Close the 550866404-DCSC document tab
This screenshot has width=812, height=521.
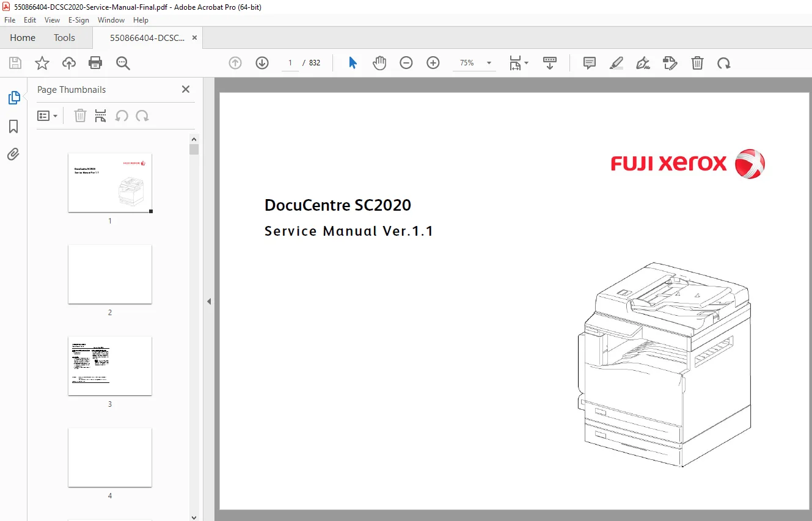[194, 38]
